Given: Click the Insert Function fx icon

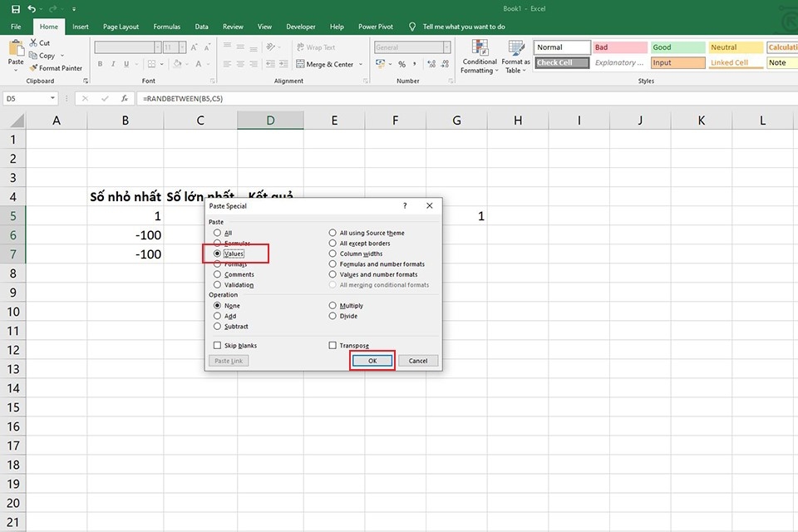Looking at the screenshot, I should pos(125,98).
